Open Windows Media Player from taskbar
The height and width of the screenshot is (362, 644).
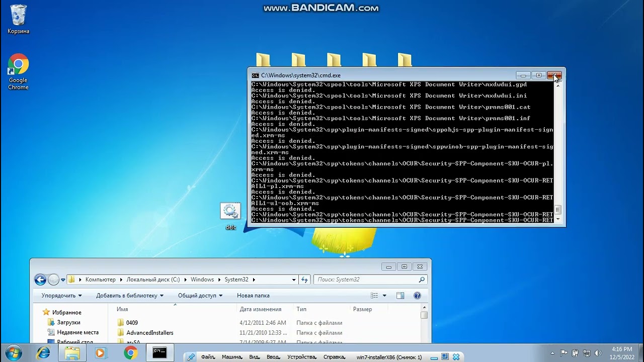tap(100, 353)
